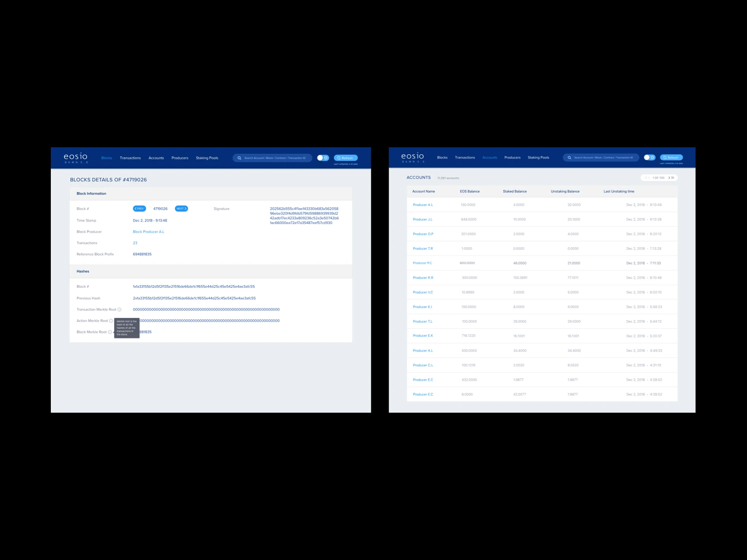Go back with the previous page chevron

click(x=649, y=177)
